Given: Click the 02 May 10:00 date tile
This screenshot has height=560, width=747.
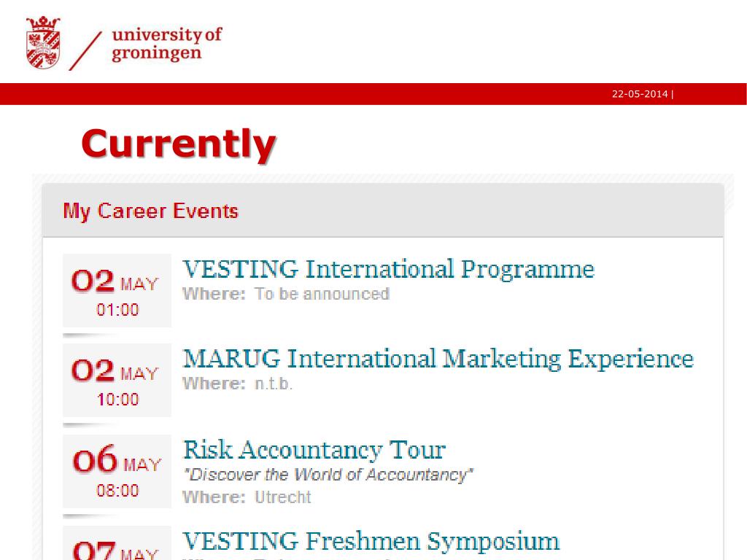Looking at the screenshot, I should (x=117, y=380).
